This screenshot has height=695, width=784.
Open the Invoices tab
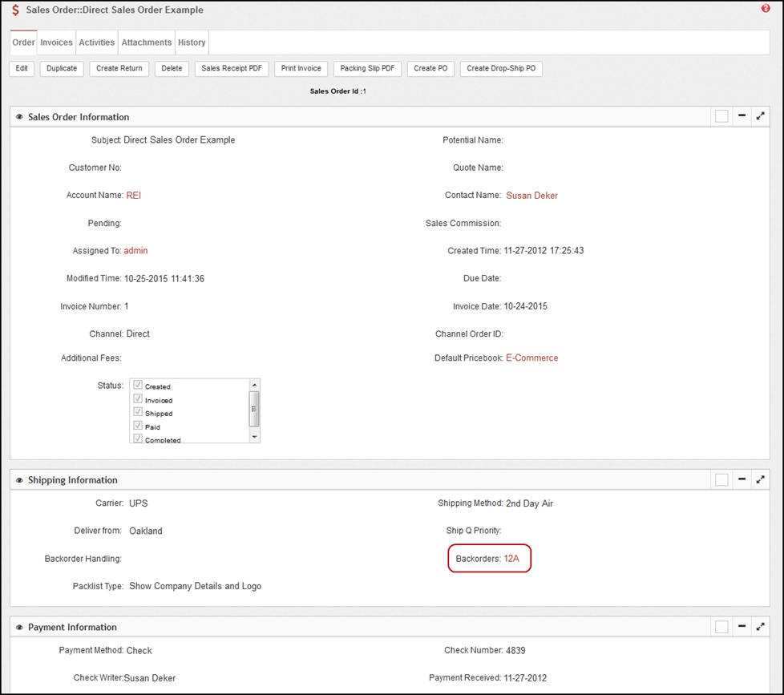(x=56, y=42)
